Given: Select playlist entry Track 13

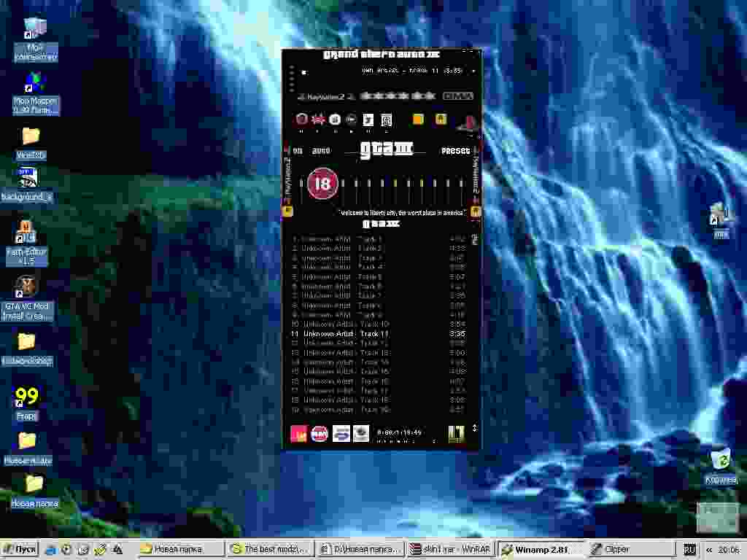Looking at the screenshot, I should pyautogui.click(x=379, y=353).
